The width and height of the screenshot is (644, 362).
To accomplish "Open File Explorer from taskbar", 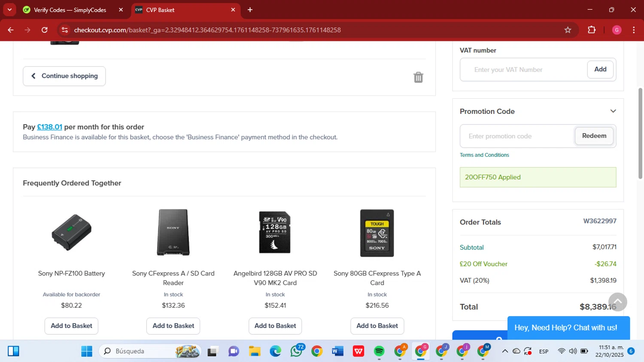I will tap(255, 351).
